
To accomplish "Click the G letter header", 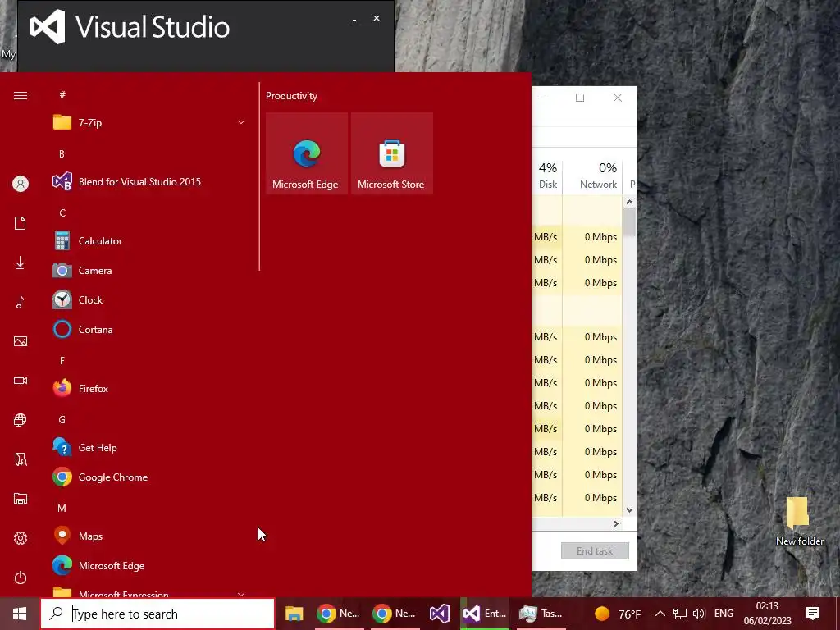I will point(62,420).
